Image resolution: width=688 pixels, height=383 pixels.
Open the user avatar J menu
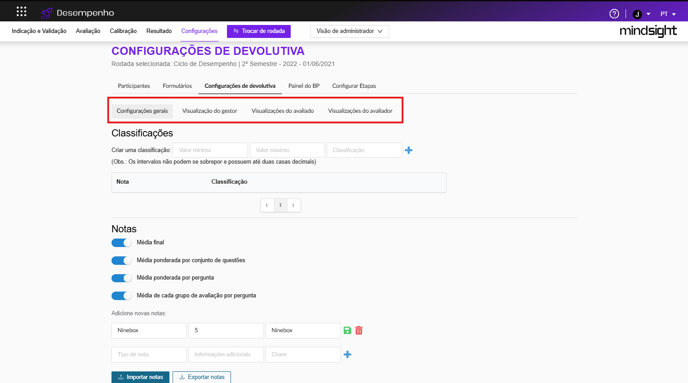point(641,14)
